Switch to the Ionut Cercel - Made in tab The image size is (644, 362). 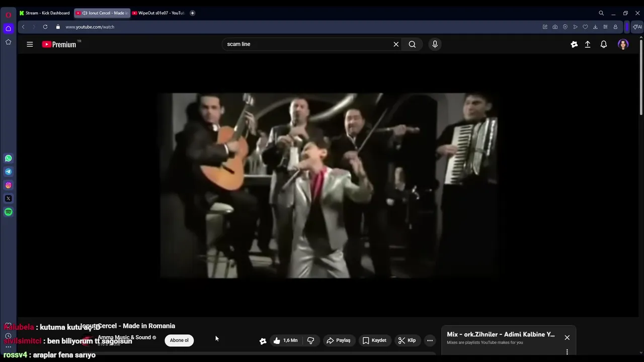coord(102,13)
